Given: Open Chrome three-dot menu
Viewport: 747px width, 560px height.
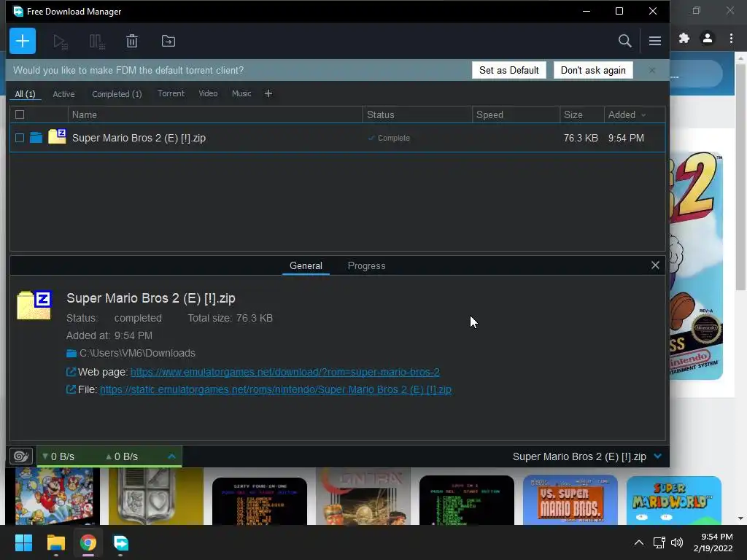Looking at the screenshot, I should [731, 38].
